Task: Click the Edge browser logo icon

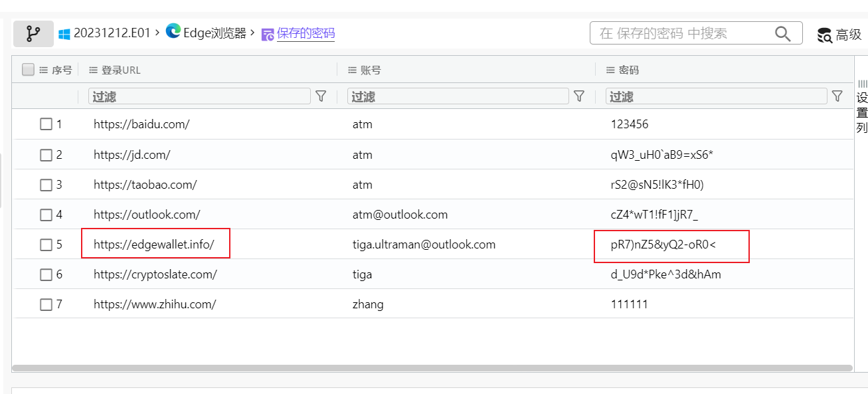Action: click(x=173, y=31)
